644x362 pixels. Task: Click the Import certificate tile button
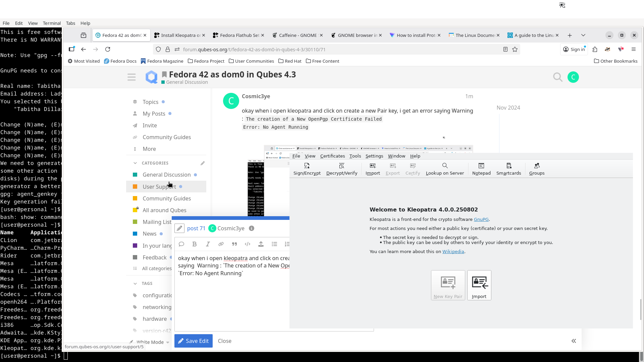[479, 285]
